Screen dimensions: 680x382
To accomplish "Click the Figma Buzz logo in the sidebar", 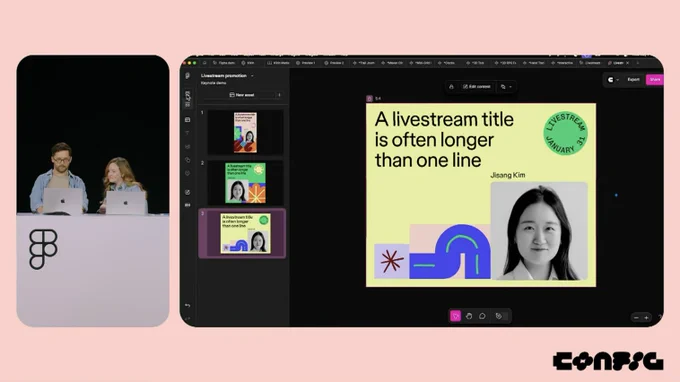I will [x=187, y=76].
